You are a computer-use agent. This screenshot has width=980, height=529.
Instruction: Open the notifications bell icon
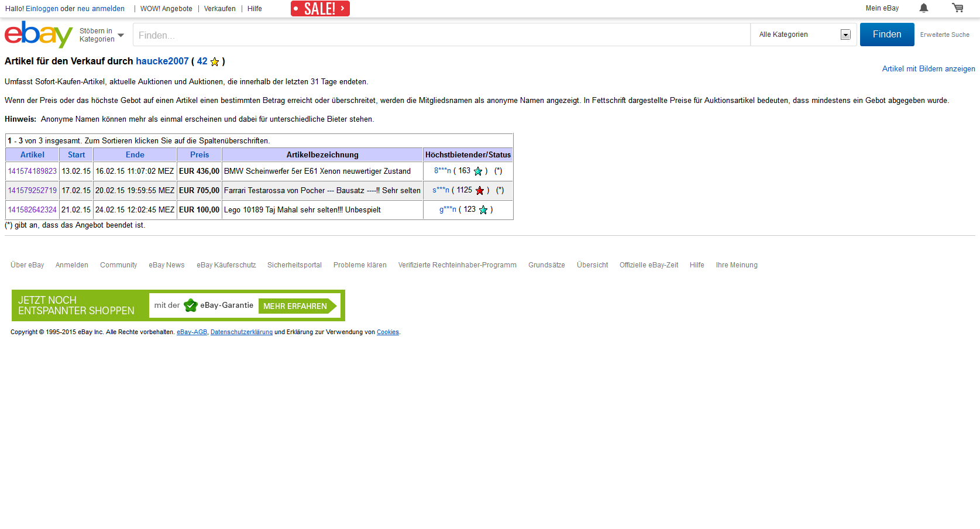[x=924, y=8]
